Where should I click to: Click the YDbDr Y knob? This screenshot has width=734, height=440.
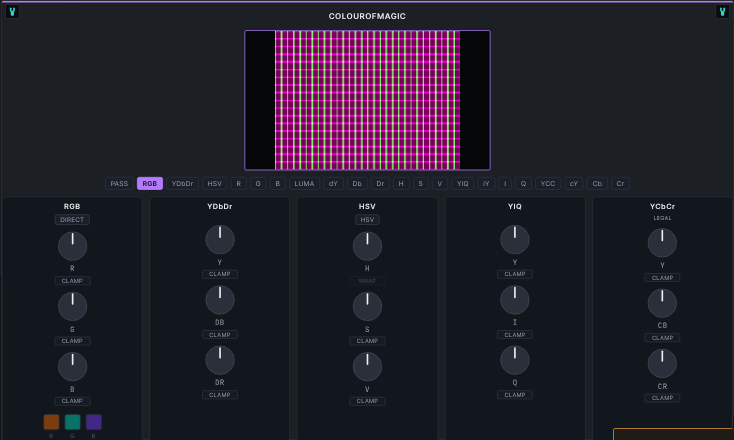pos(220,240)
